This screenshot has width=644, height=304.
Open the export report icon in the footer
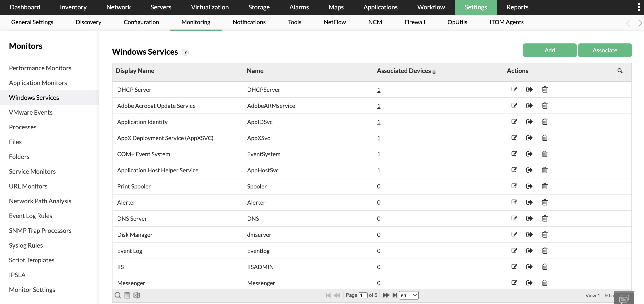click(127, 295)
